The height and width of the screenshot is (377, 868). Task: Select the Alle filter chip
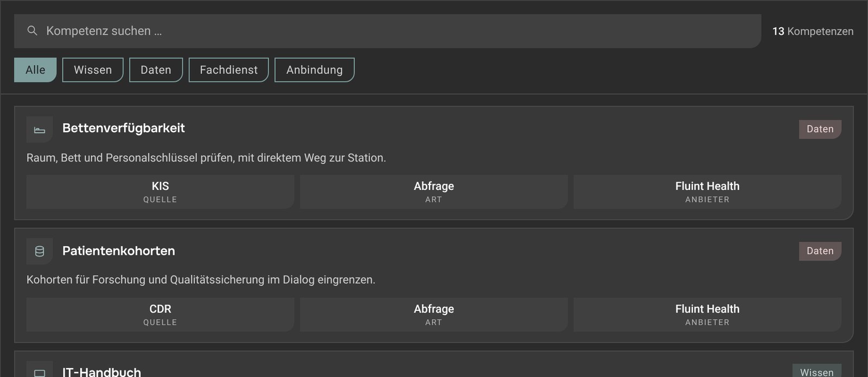click(35, 70)
